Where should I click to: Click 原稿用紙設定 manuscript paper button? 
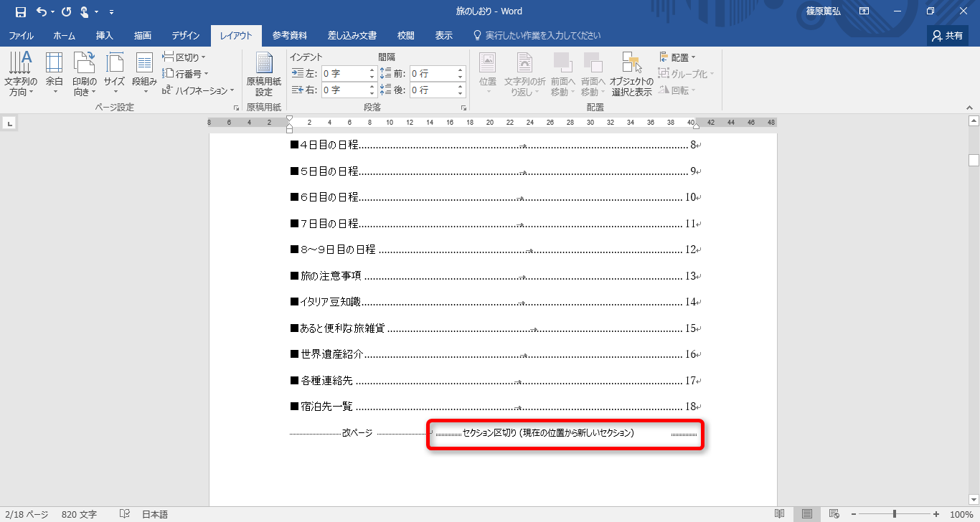(x=264, y=75)
